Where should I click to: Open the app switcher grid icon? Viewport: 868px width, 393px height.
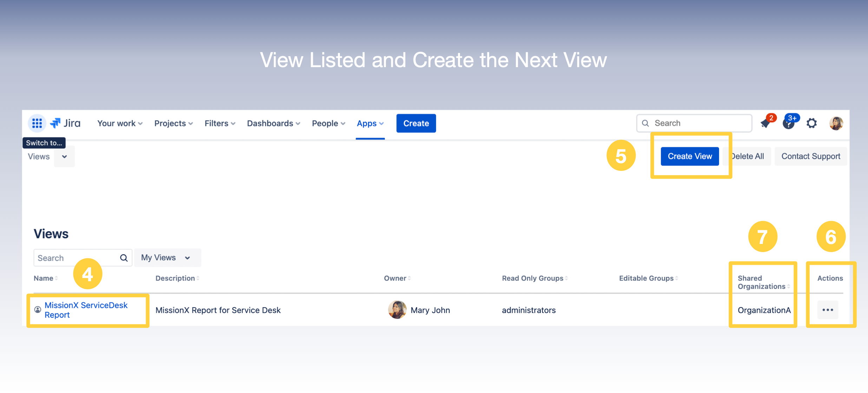(x=37, y=123)
